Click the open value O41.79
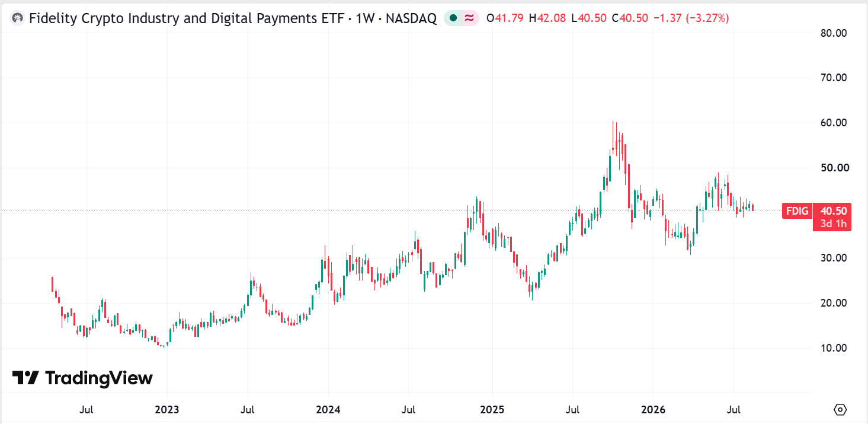This screenshot has height=424, width=868. tap(505, 18)
